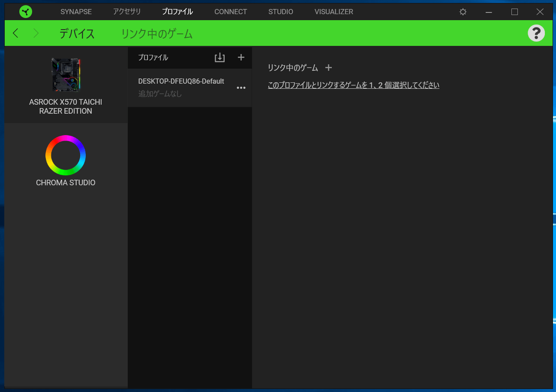Click the Razer logo icon
Image resolution: width=556 pixels, height=392 pixels.
pyautogui.click(x=26, y=12)
